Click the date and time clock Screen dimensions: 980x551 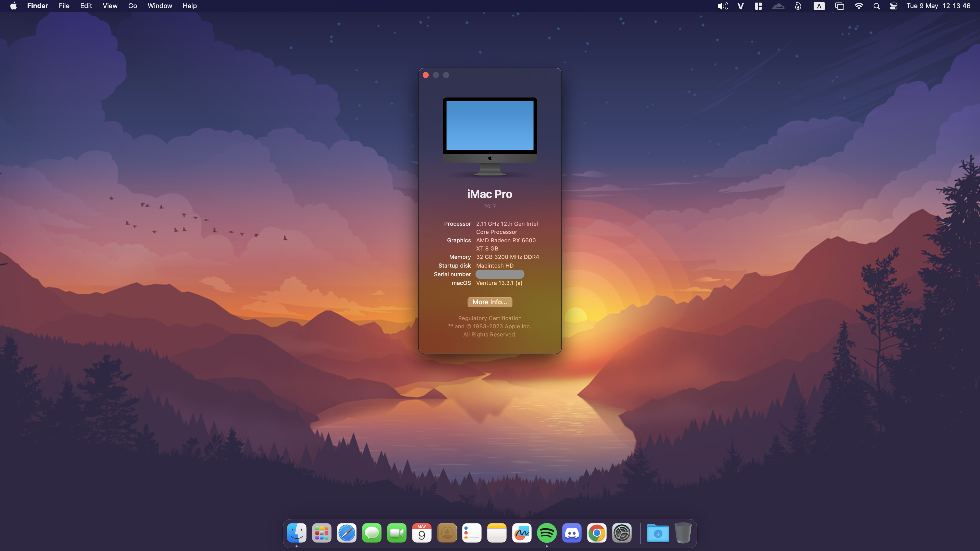pos(938,6)
